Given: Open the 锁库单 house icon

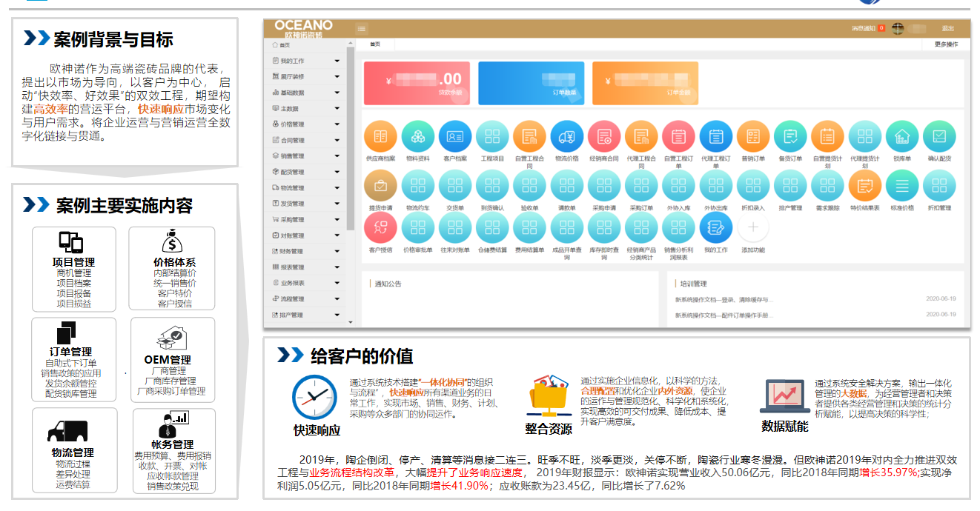Looking at the screenshot, I should click(x=902, y=136).
